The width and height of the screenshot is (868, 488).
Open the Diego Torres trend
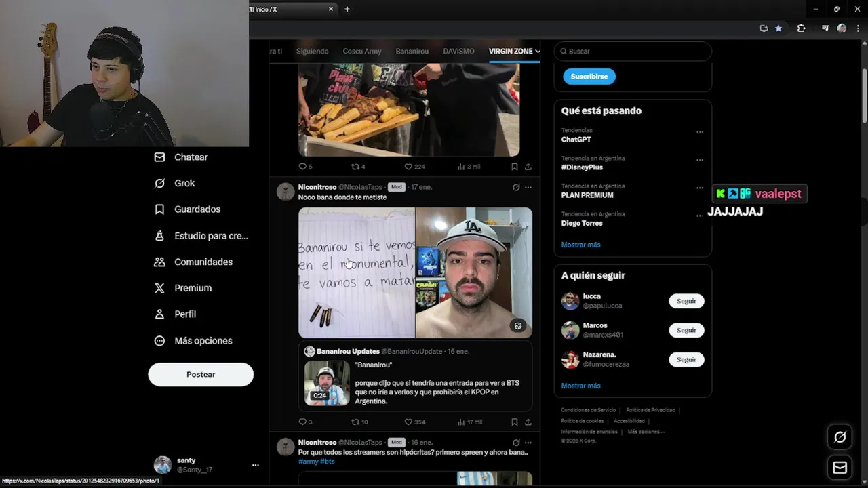(x=582, y=222)
